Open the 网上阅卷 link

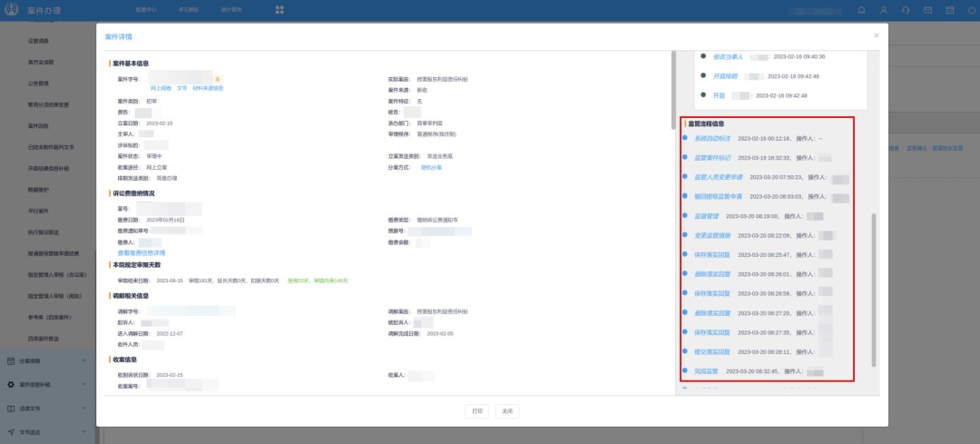(160, 88)
